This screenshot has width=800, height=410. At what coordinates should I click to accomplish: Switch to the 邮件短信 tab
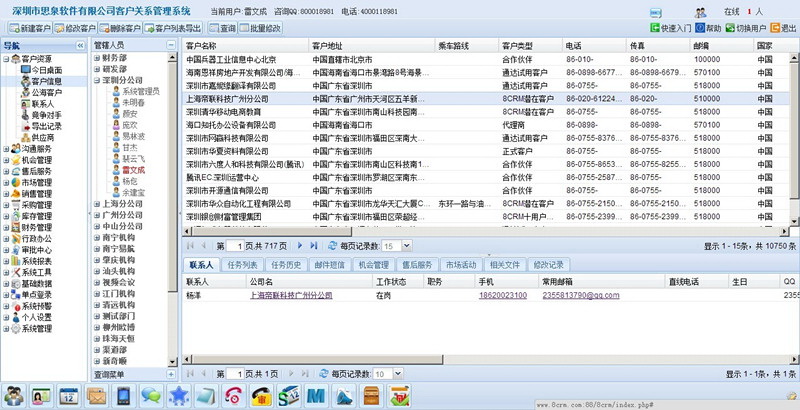coord(330,265)
